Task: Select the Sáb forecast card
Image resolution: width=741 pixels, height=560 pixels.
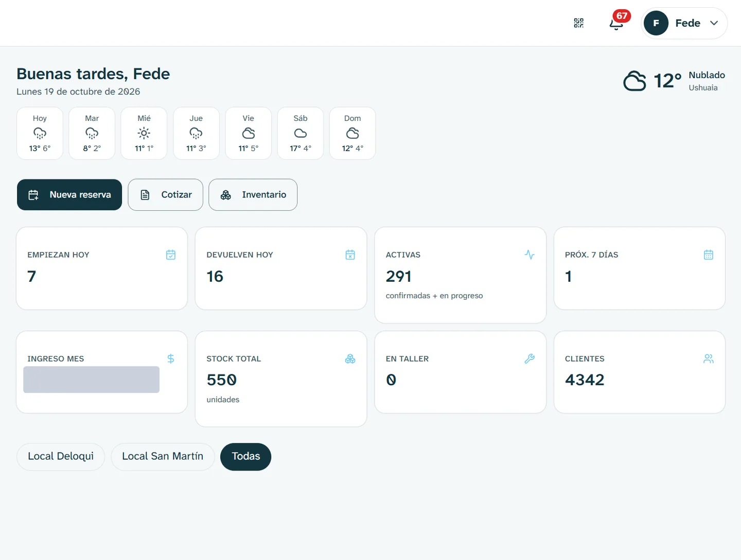Action: [x=301, y=133]
